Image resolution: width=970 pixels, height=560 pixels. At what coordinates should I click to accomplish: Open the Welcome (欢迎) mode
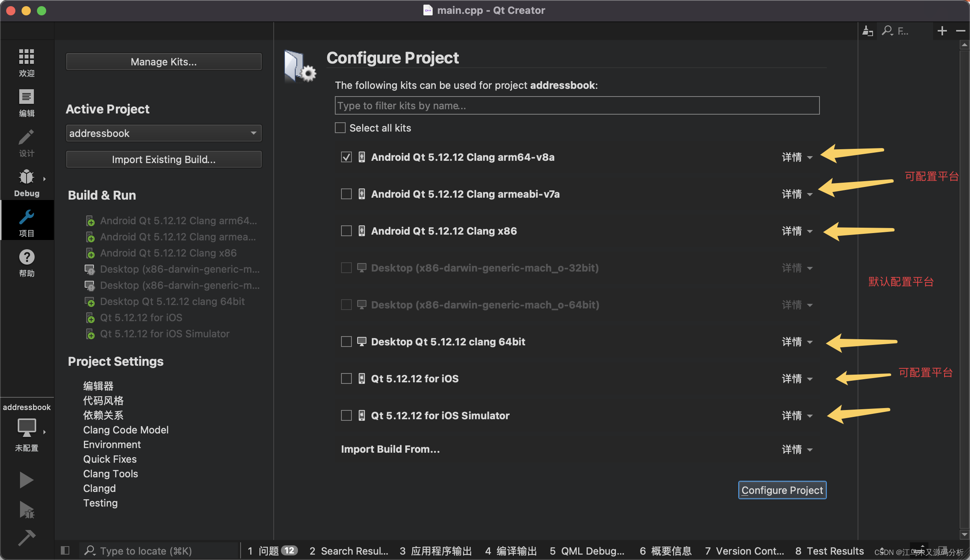click(27, 62)
